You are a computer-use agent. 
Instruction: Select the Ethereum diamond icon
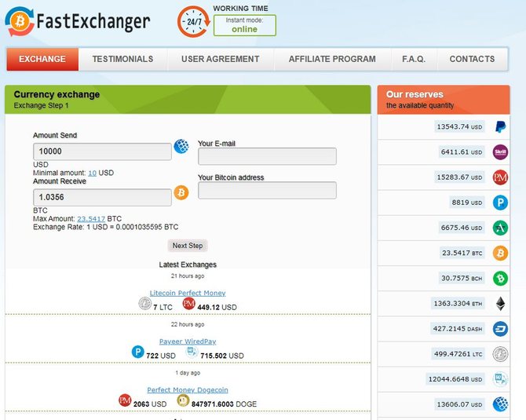[x=500, y=304]
